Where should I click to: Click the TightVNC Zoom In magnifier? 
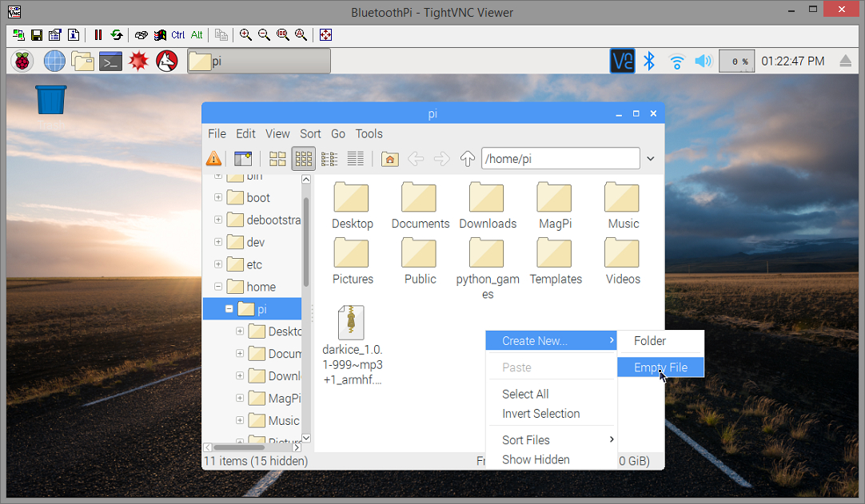(x=245, y=34)
